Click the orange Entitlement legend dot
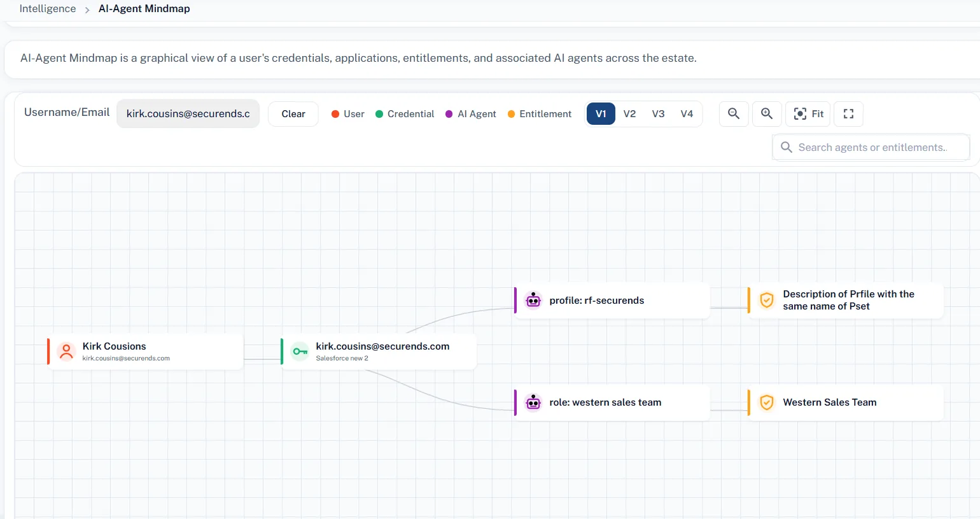This screenshot has height=519, width=980. [511, 114]
